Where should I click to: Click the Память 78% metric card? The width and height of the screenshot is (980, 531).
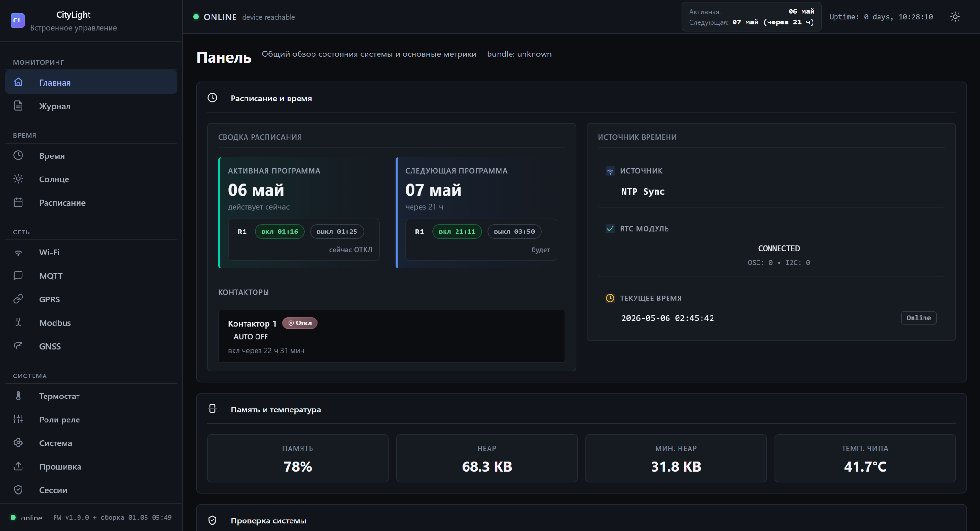point(298,458)
